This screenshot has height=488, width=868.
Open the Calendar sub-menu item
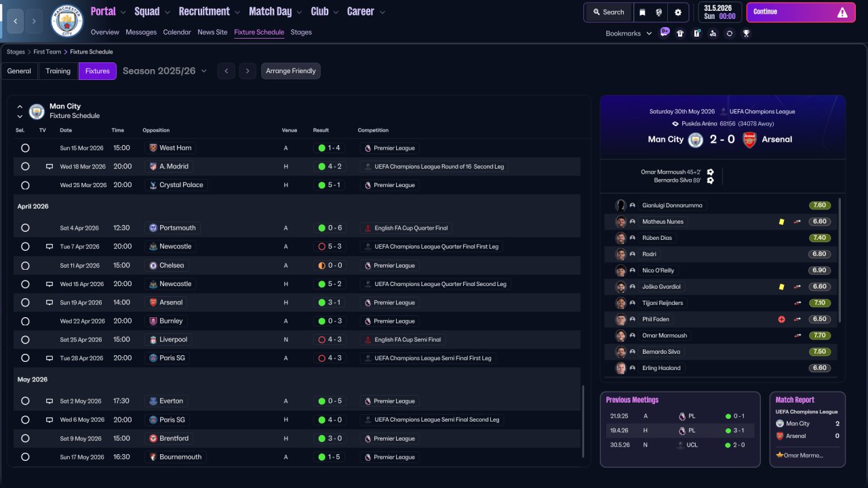177,33
